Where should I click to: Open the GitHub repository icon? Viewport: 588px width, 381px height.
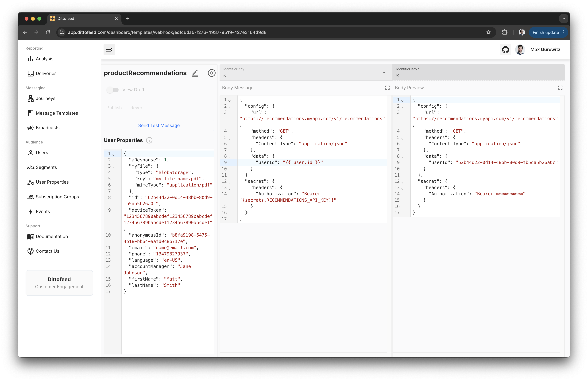click(505, 50)
